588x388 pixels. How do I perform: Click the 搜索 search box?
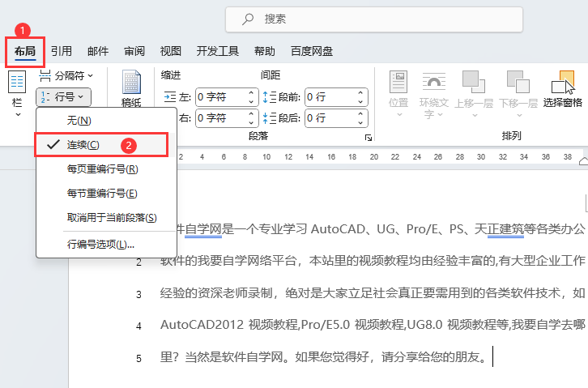click(374, 19)
